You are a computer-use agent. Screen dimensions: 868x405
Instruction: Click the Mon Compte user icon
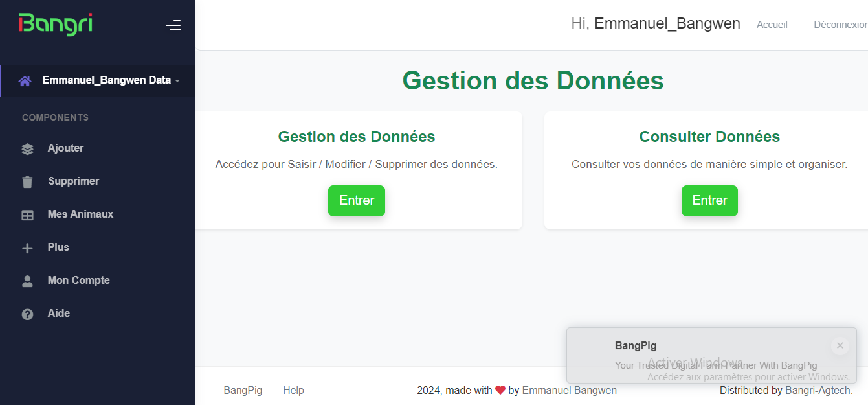point(27,281)
